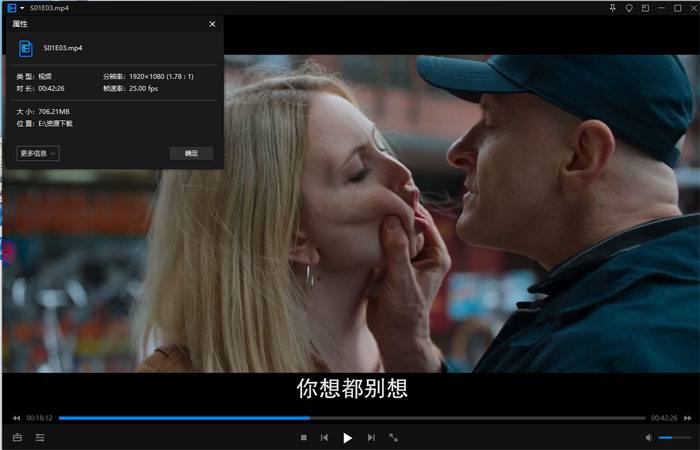
Task: Click the fast forward icon beside the total time
Action: pos(687,418)
